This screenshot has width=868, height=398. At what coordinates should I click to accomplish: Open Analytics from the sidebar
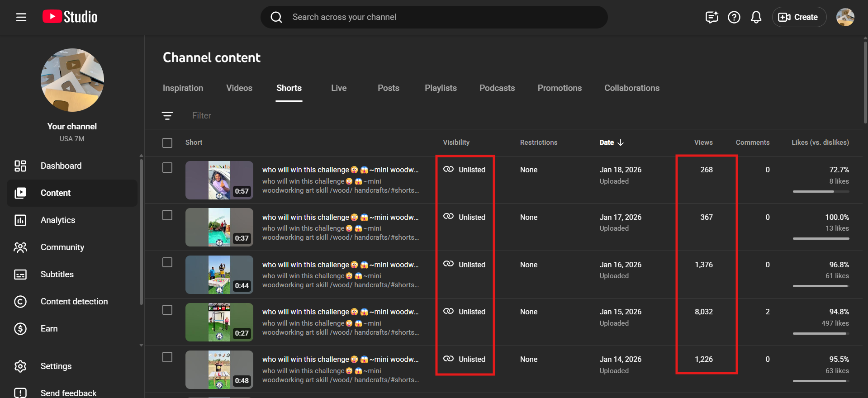pyautogui.click(x=58, y=220)
